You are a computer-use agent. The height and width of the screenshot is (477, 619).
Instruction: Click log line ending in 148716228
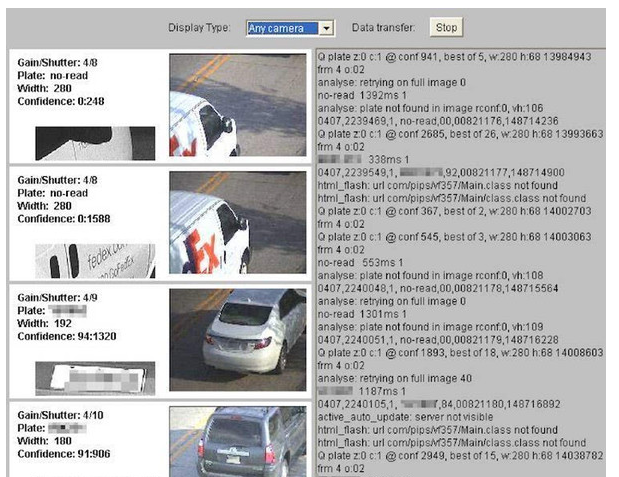(438, 340)
